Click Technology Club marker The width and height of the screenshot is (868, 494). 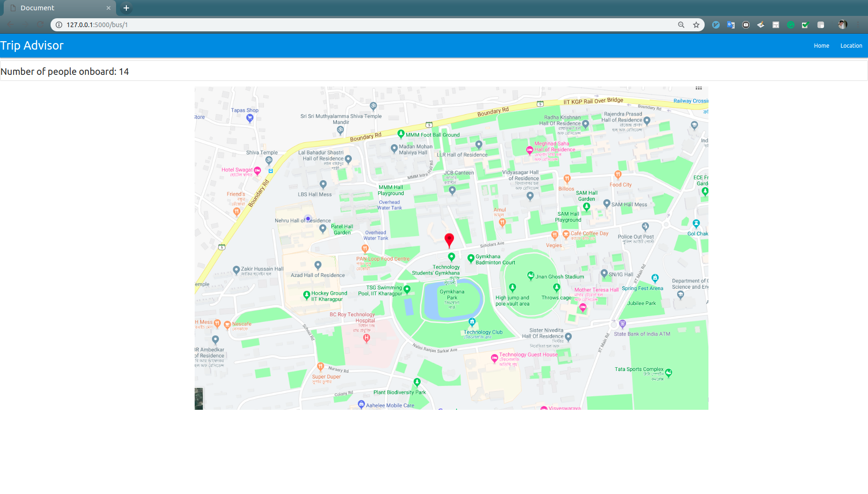click(472, 322)
